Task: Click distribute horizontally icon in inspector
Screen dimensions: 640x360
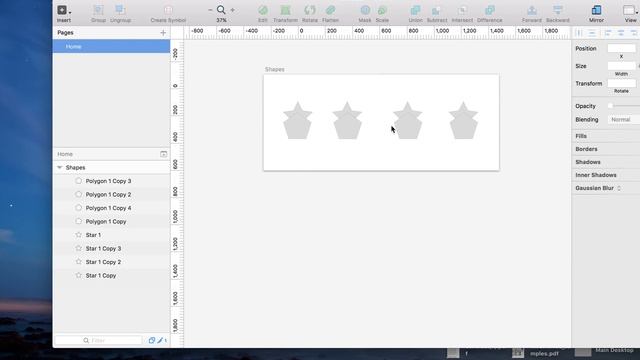Action: pyautogui.click(x=578, y=33)
